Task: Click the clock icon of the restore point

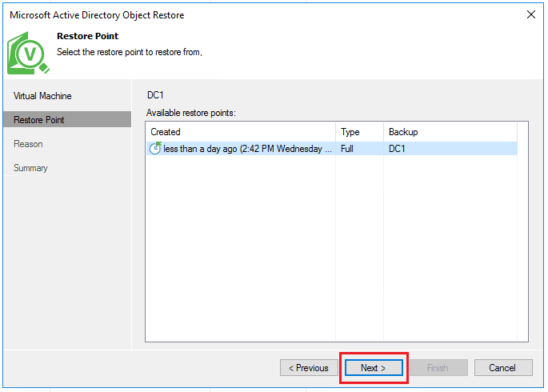Action: (x=155, y=149)
